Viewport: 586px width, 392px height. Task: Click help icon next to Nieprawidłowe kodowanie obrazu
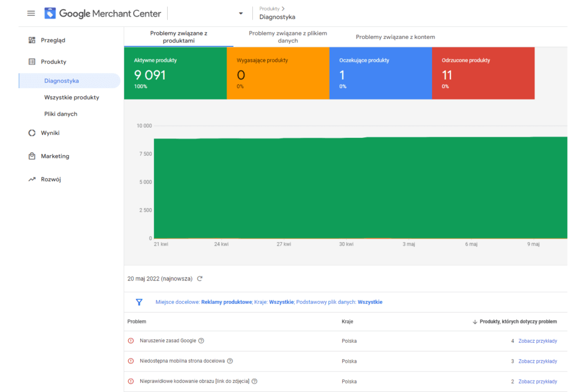point(255,381)
